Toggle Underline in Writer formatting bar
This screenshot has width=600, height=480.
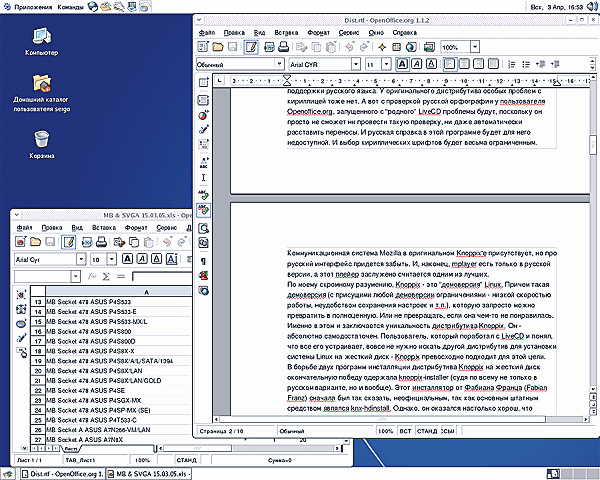click(x=431, y=64)
